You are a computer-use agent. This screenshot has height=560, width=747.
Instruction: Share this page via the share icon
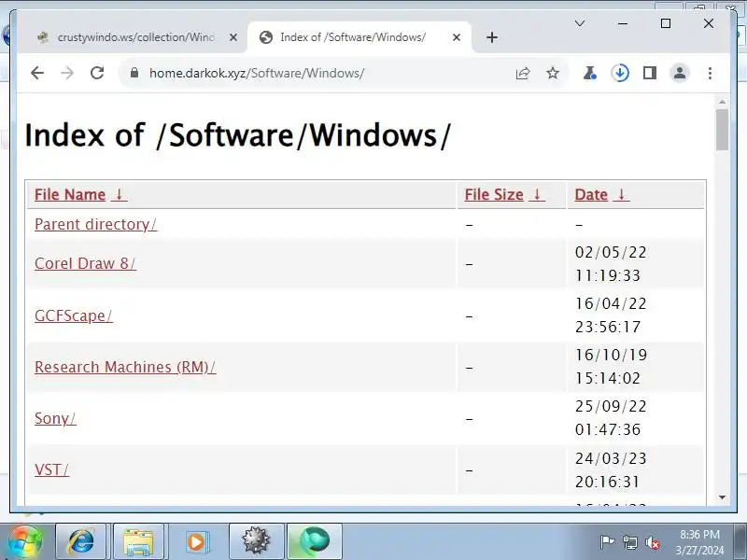[x=523, y=74]
